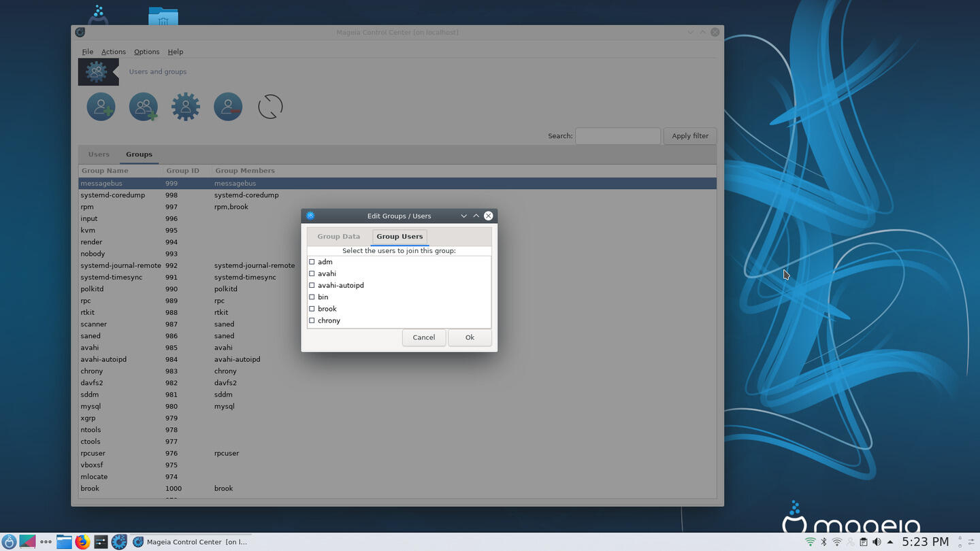Click the Search input field
Screen dimensions: 980x551
coord(618,136)
